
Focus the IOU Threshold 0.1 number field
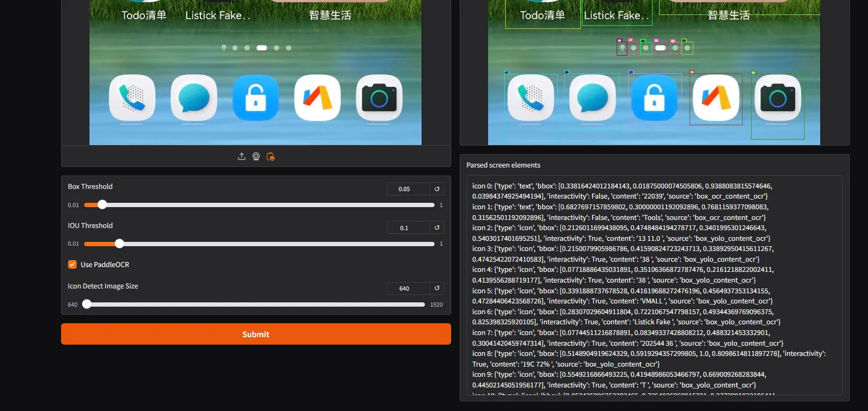[x=408, y=227]
